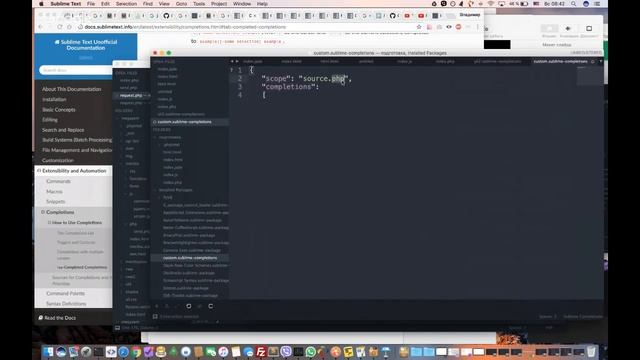Open Google Chrome from the Dock
Screen dimensions: 640x360
point(136,351)
